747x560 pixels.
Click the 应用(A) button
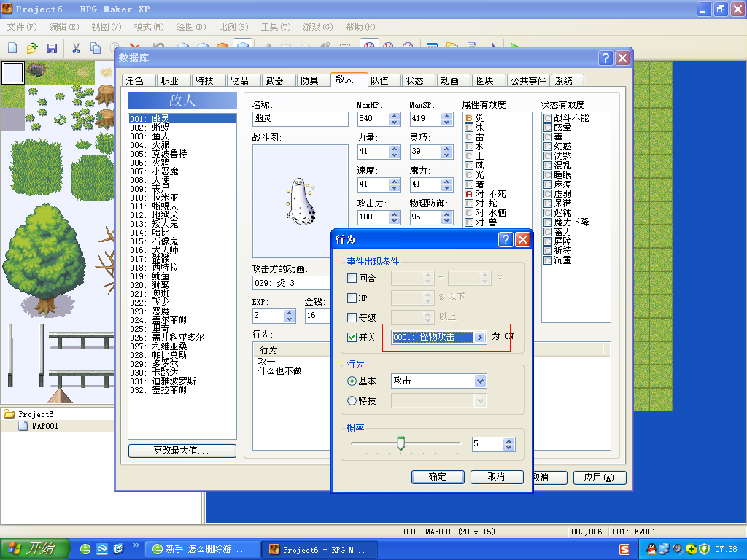(x=600, y=477)
